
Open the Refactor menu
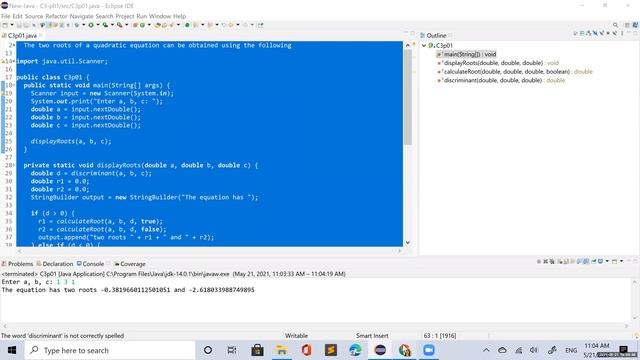click(56, 16)
